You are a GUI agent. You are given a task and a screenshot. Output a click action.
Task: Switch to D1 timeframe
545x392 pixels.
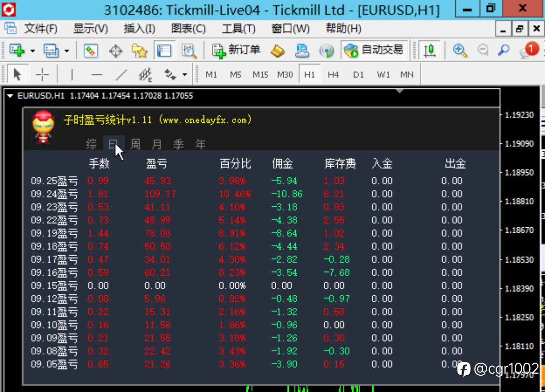click(x=358, y=74)
